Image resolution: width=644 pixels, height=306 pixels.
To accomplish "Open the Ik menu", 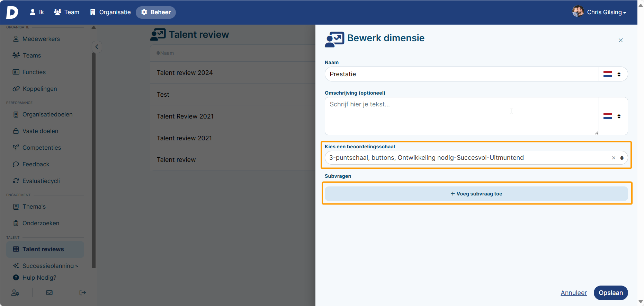I will pyautogui.click(x=37, y=12).
